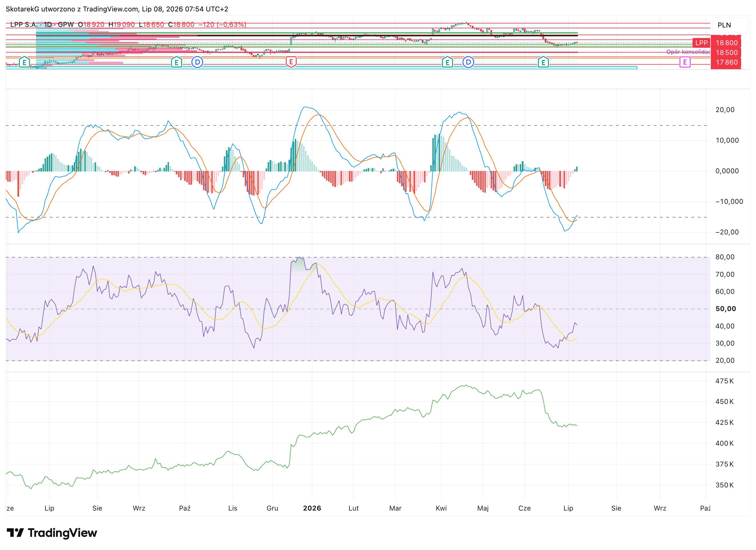Click the 1D interval in the chart legend
Screen dimensions: 756x550
(48, 25)
